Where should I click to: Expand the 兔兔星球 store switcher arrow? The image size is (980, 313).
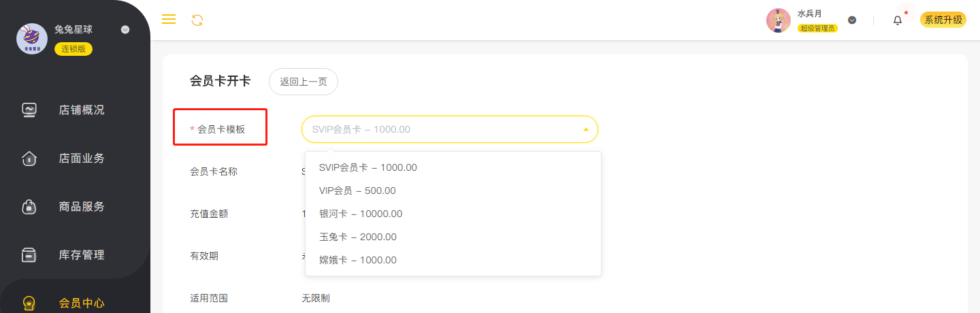(x=125, y=30)
